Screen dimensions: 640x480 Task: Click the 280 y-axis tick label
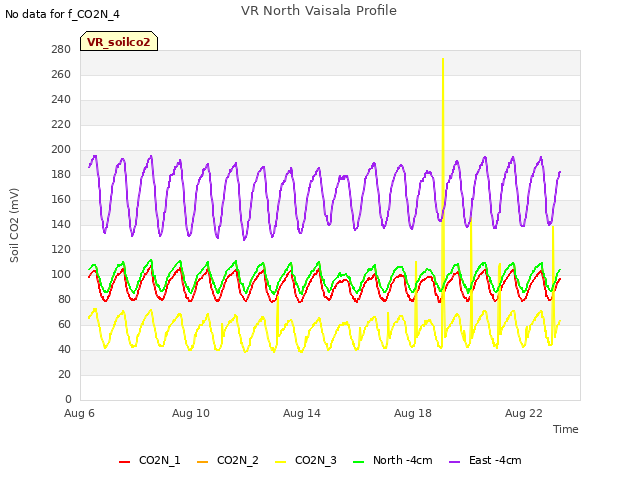click(x=61, y=49)
